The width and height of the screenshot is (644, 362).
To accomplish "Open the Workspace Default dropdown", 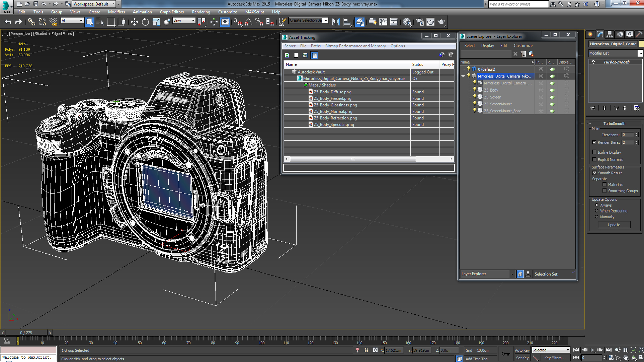I will pos(94,4).
